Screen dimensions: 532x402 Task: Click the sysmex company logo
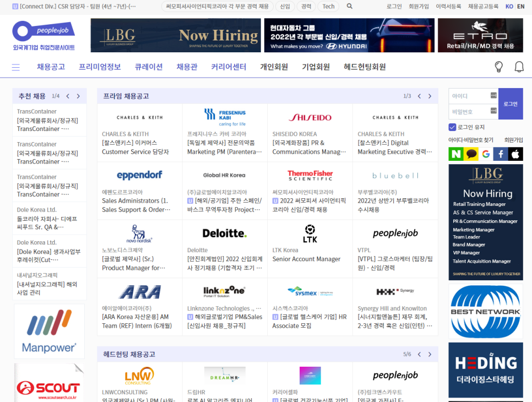click(x=310, y=291)
